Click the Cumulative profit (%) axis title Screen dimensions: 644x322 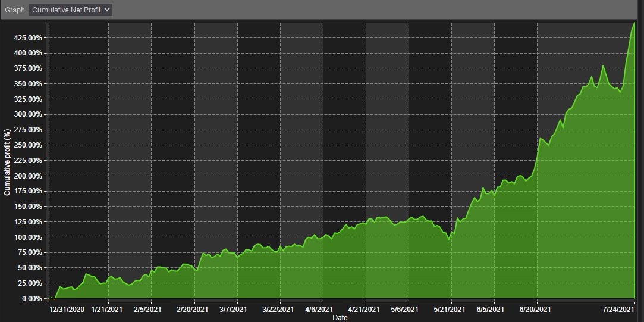click(7, 162)
